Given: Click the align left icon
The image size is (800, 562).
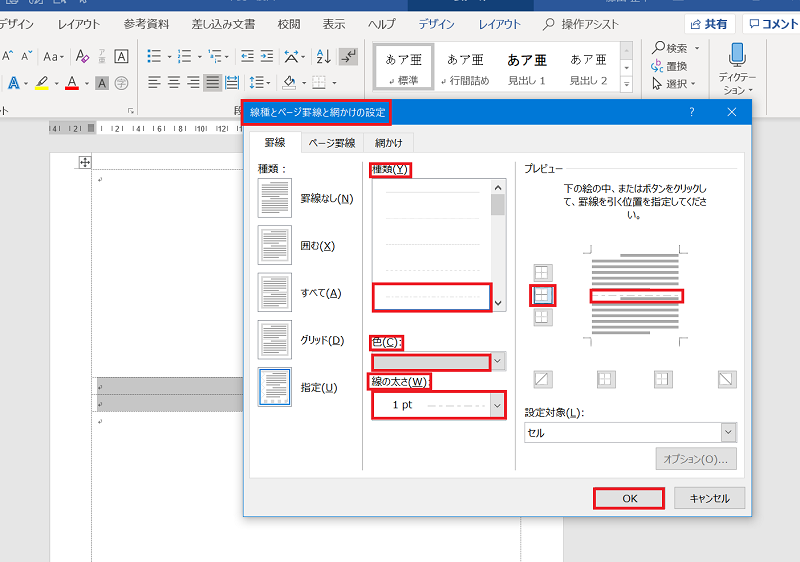Looking at the screenshot, I should pos(154,82).
